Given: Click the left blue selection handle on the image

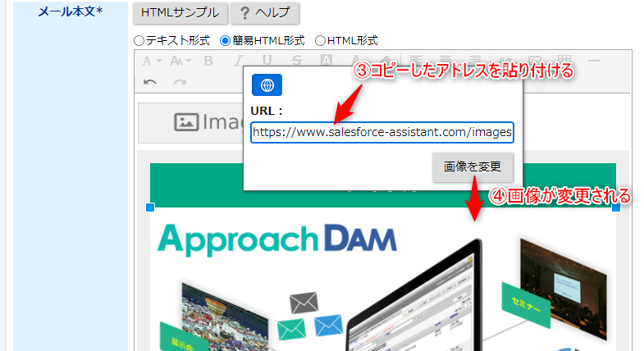Looking at the screenshot, I should click(x=150, y=207).
